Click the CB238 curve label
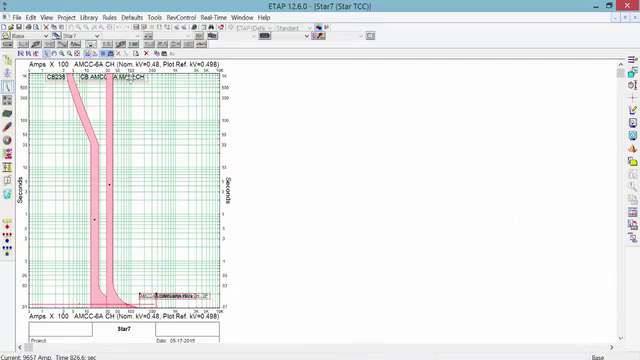The image size is (640, 360). click(x=56, y=77)
